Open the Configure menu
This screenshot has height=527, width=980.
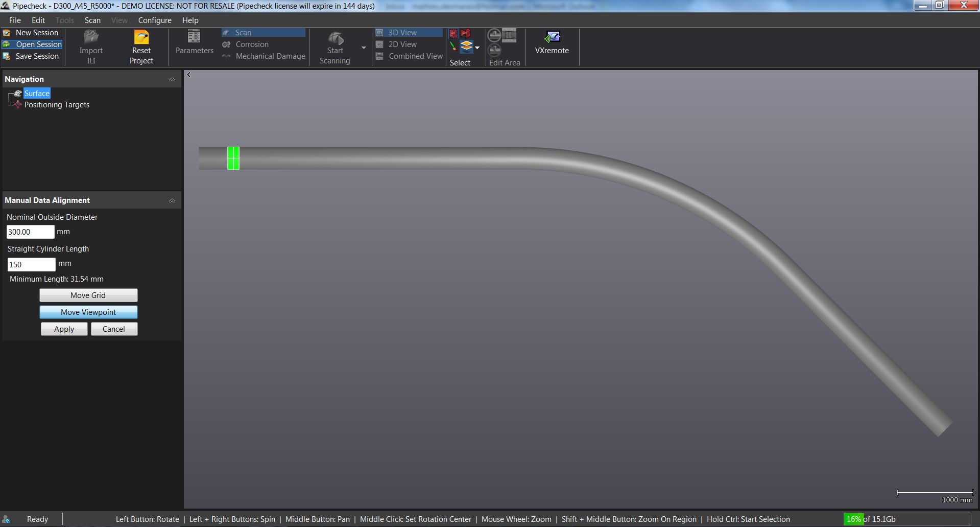tap(154, 20)
